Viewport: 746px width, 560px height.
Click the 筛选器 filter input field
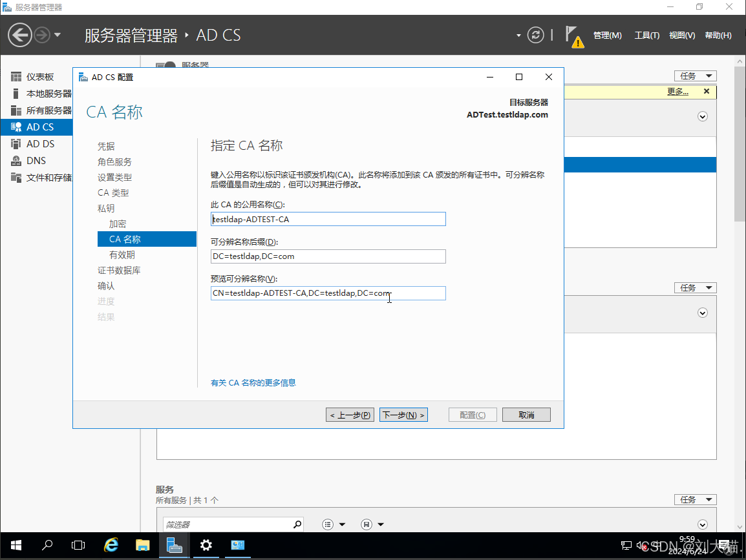click(x=228, y=524)
